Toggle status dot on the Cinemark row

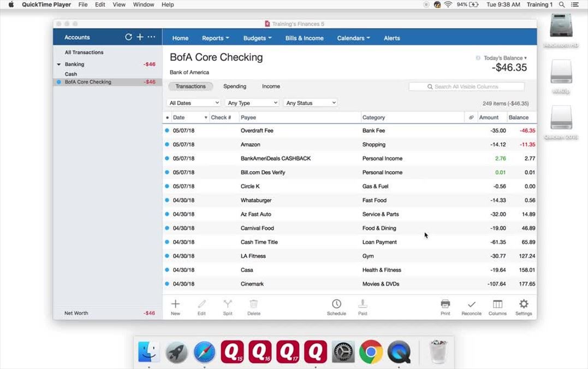[167, 284]
